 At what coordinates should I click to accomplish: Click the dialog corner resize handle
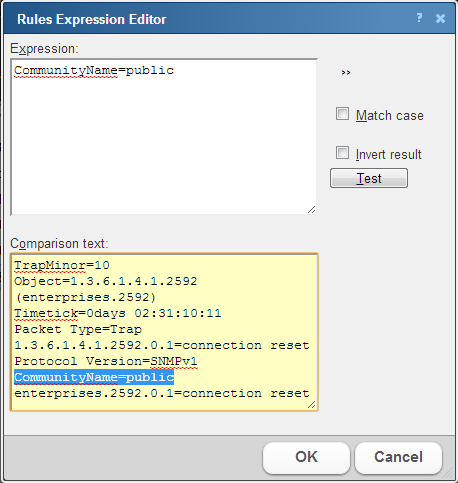tap(449, 473)
